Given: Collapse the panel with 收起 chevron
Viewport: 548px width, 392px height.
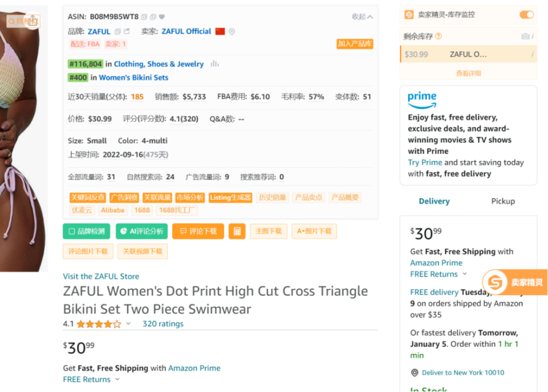Looking at the screenshot, I should pyautogui.click(x=362, y=17).
